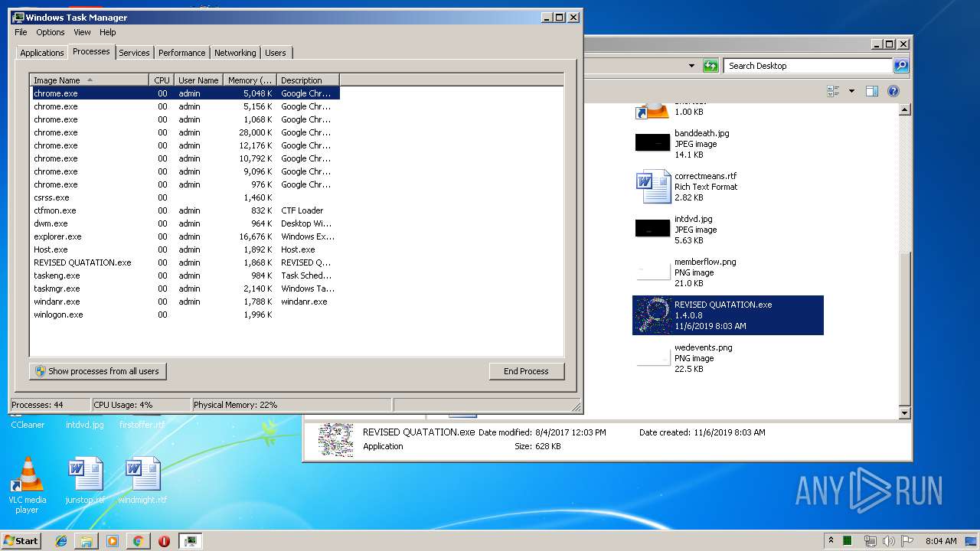Image resolution: width=980 pixels, height=551 pixels.
Task: Select the taskeng.exe process row
Action: (185, 275)
